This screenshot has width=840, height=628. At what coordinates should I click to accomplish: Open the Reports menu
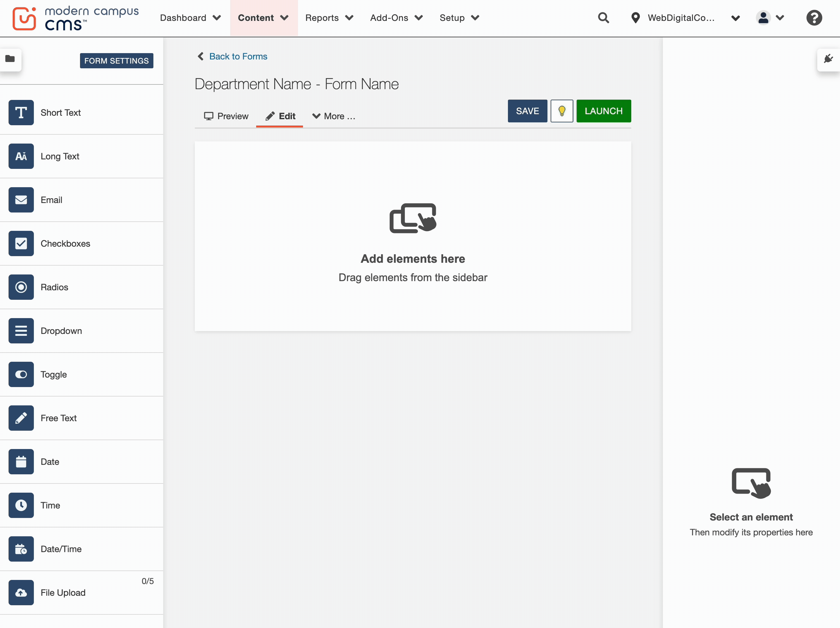point(329,18)
